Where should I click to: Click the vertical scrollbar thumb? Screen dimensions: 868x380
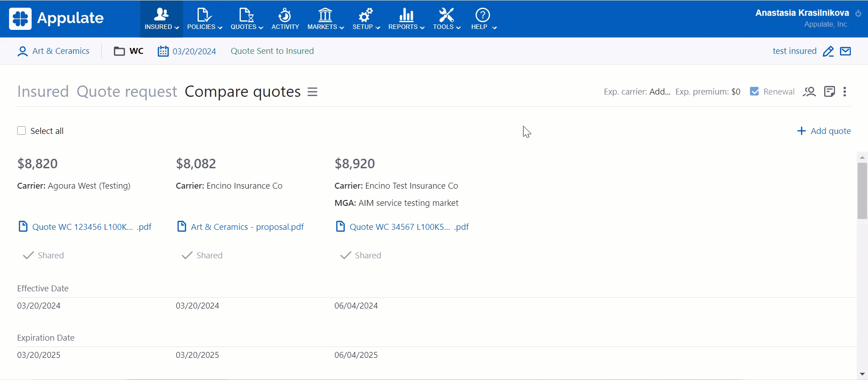862,190
